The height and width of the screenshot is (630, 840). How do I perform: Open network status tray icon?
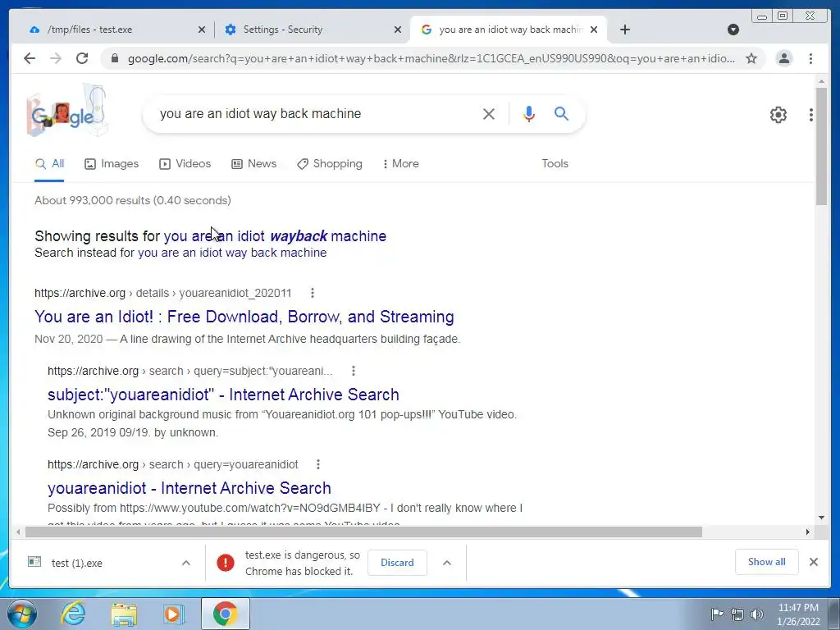coord(737,614)
